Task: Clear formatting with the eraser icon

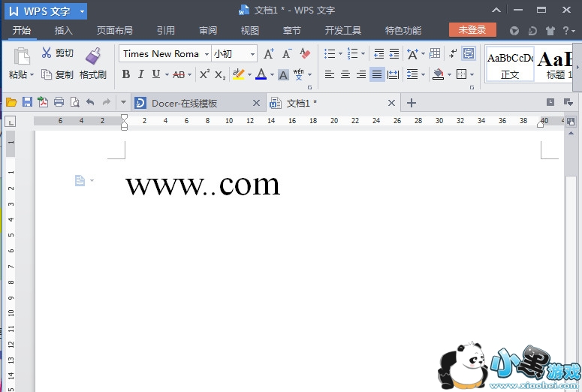Action: 305,54
